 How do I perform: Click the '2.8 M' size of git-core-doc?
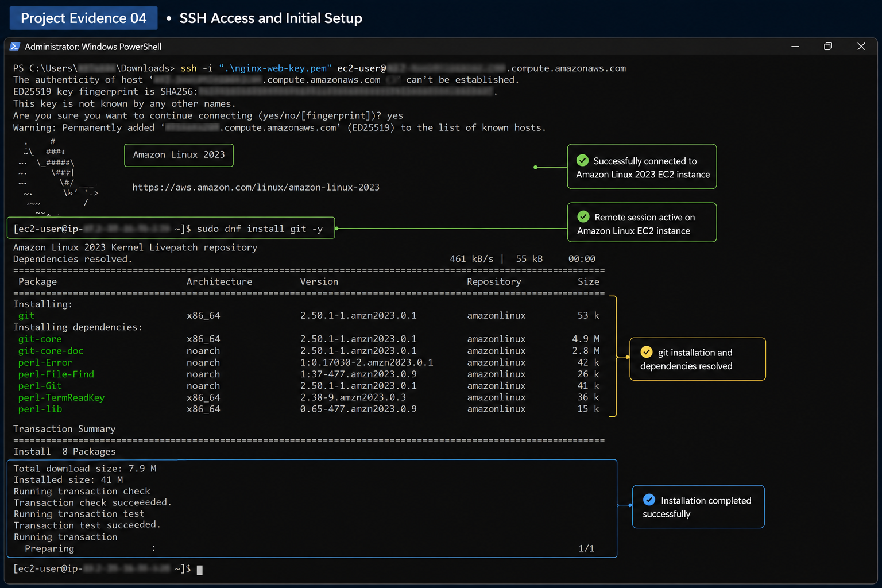click(586, 351)
